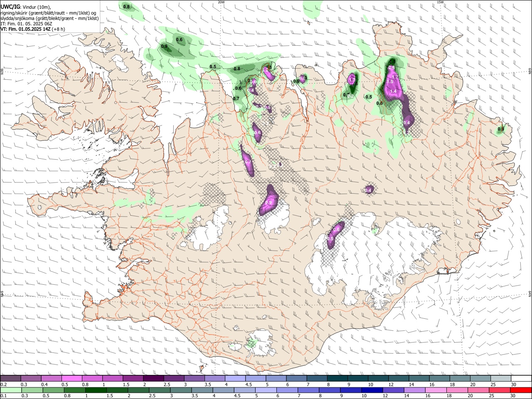This screenshot has height=399, width=532.
Task: Pick the dark teal 8 swatch, upper legend
Action: pos(337,378)
